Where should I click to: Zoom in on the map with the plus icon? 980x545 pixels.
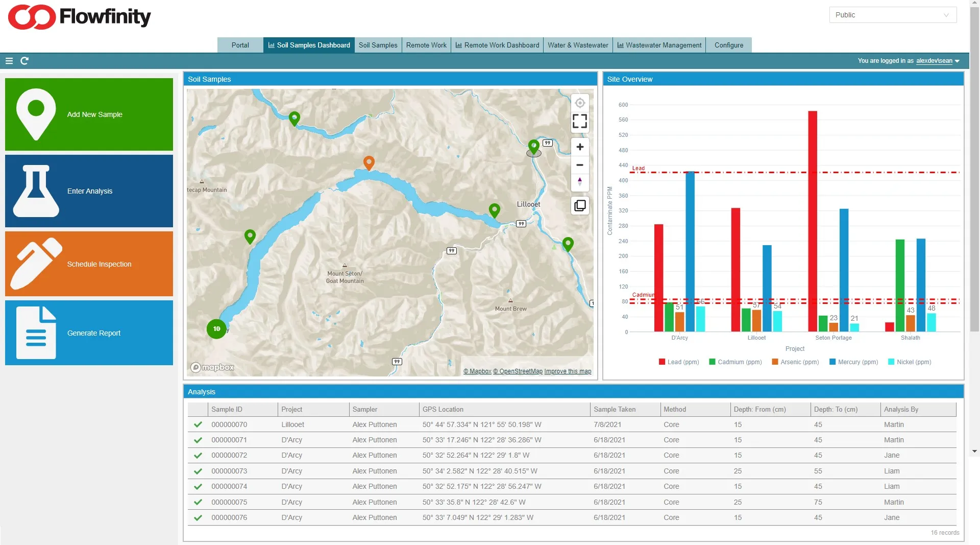tap(580, 147)
